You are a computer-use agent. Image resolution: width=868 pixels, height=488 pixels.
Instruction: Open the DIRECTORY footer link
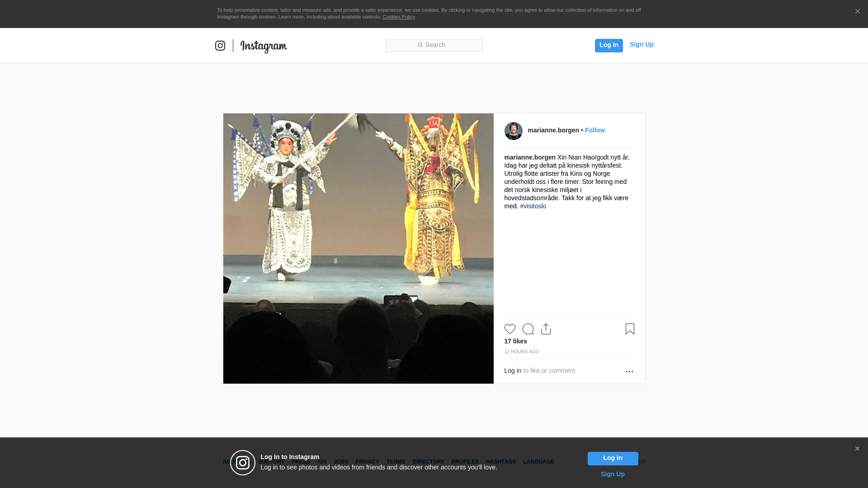(x=428, y=462)
